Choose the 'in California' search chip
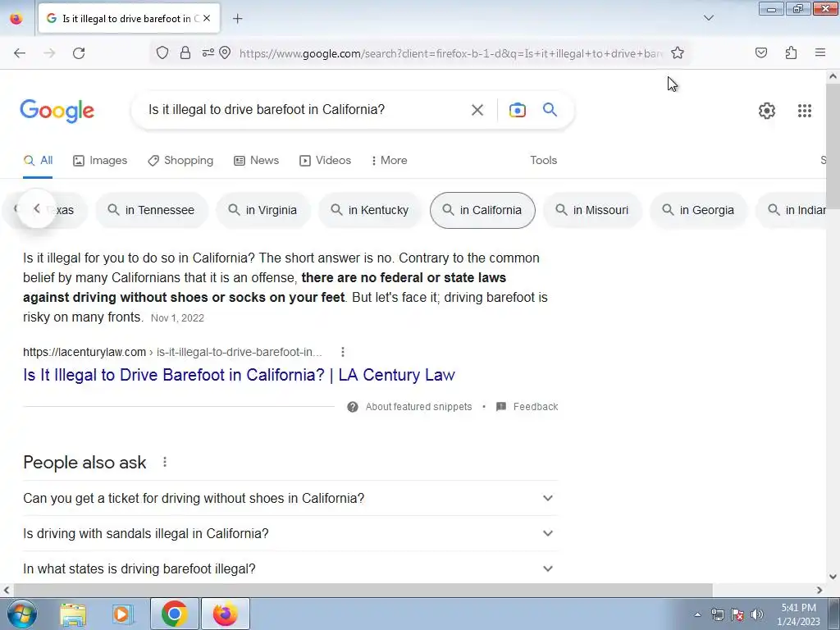The height and width of the screenshot is (630, 840). [482, 210]
